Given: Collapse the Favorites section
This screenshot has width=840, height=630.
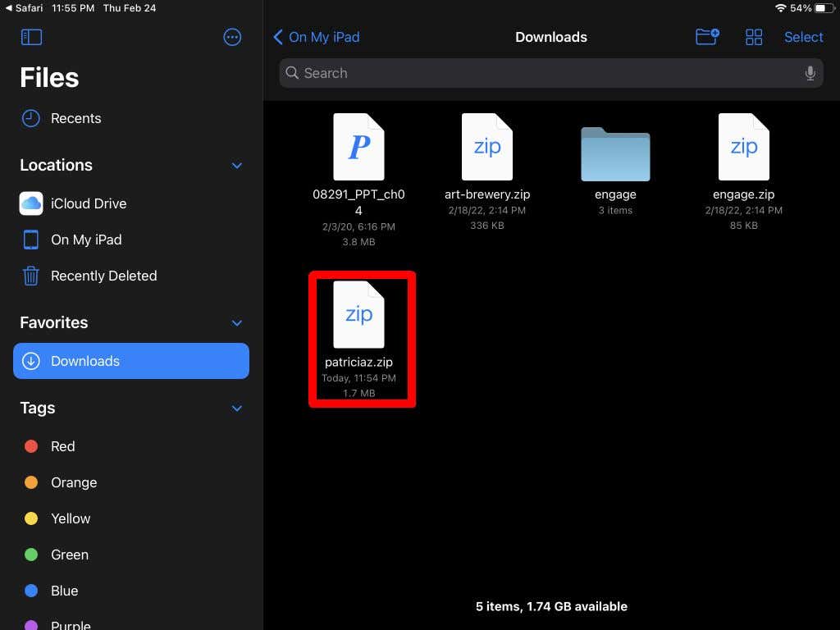Looking at the screenshot, I should 237,322.
